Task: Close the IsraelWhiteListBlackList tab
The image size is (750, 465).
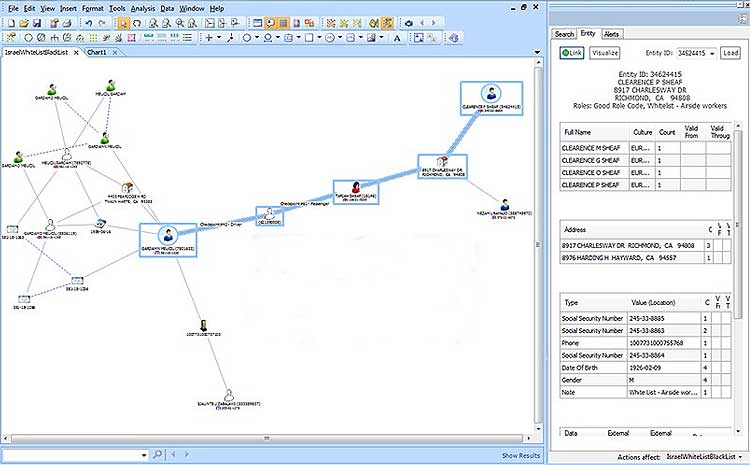Action: pos(76,53)
